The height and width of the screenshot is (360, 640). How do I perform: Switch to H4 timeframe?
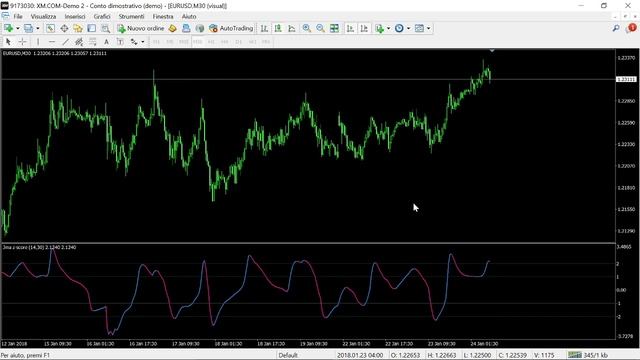tap(225, 42)
